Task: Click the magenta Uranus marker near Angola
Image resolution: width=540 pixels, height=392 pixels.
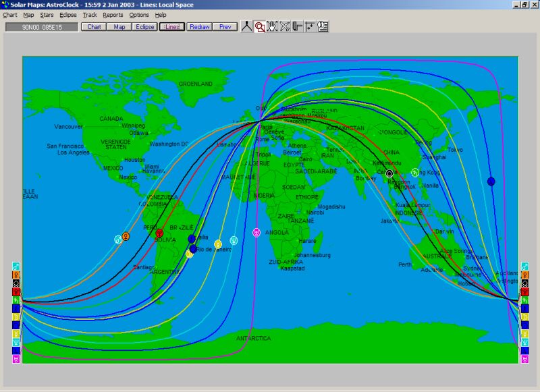Action: 256,233
